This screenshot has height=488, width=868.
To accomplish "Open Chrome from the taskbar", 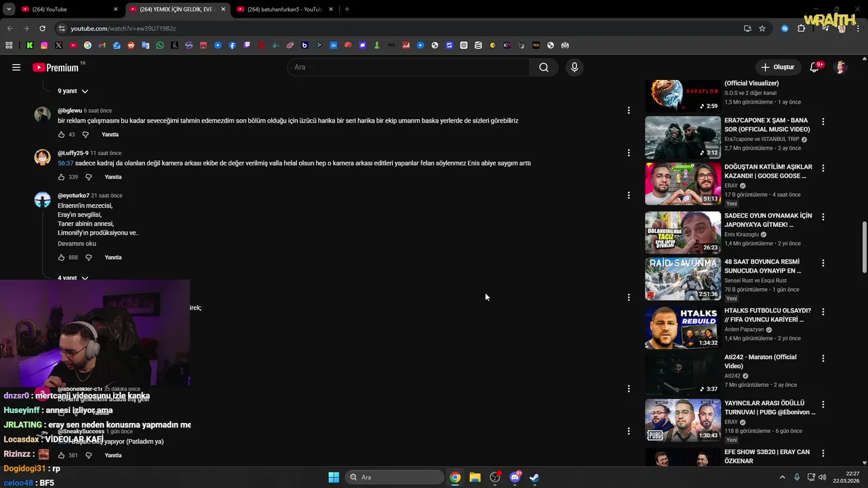I will point(455,477).
